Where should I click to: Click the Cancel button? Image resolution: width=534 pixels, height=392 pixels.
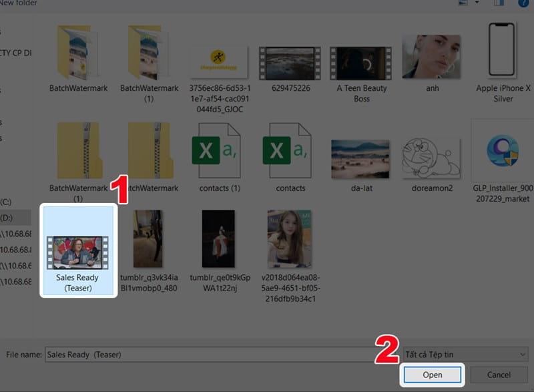point(499,375)
